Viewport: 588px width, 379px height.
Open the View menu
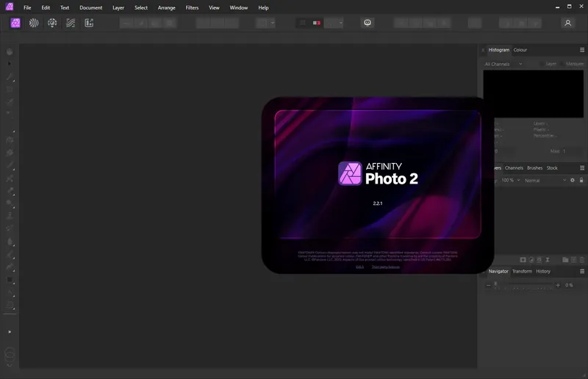(x=214, y=7)
